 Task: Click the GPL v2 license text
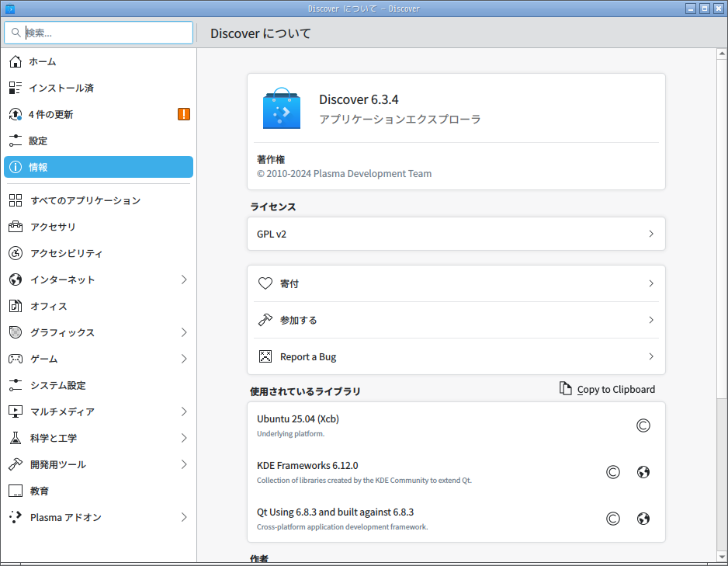(272, 234)
